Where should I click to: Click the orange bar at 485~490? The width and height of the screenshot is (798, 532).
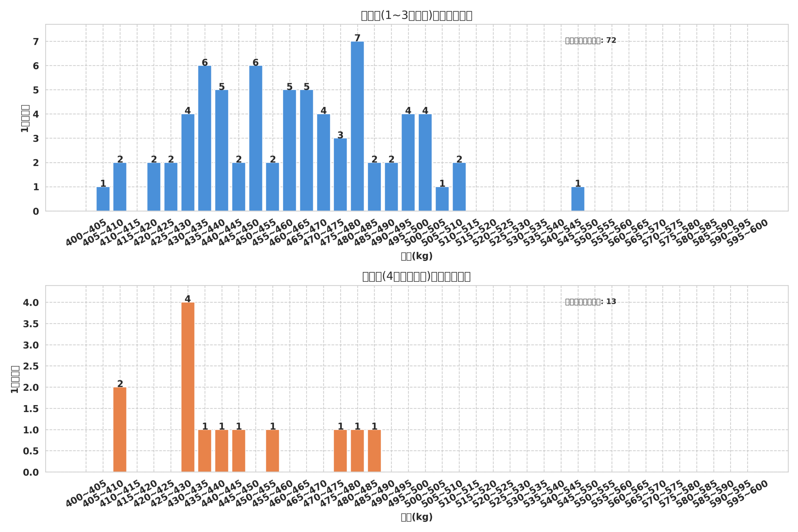tap(374, 451)
